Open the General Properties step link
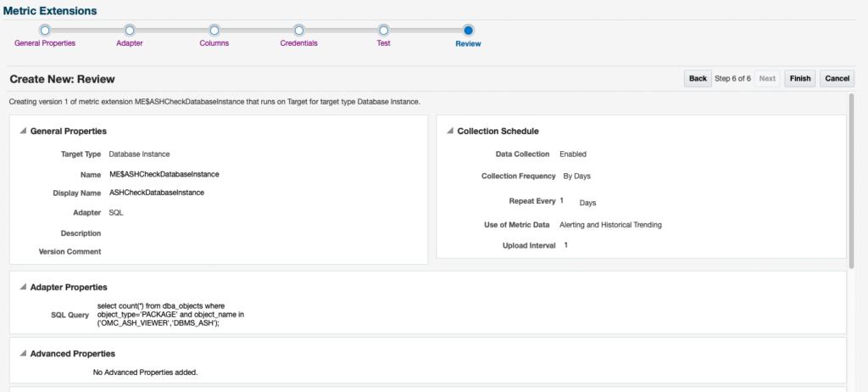This screenshot has height=392, width=868. point(45,43)
